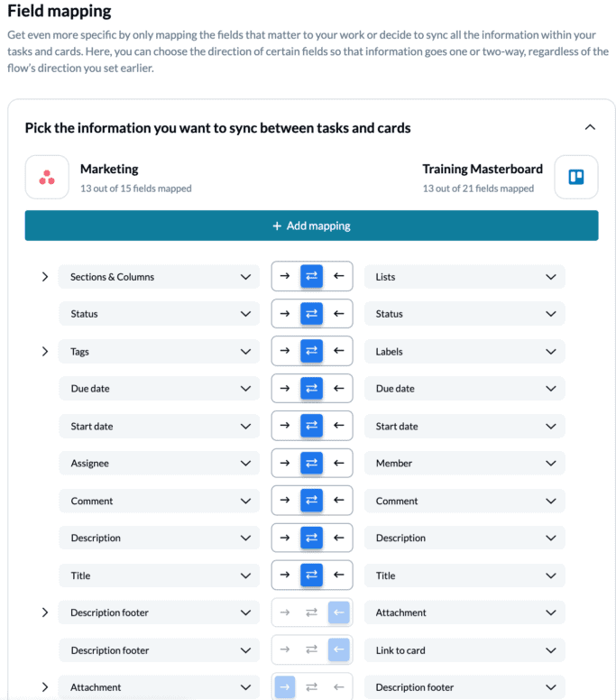Screen dimensions: 616x700
Task: Open the Link to card dropdown
Action: pos(464,650)
